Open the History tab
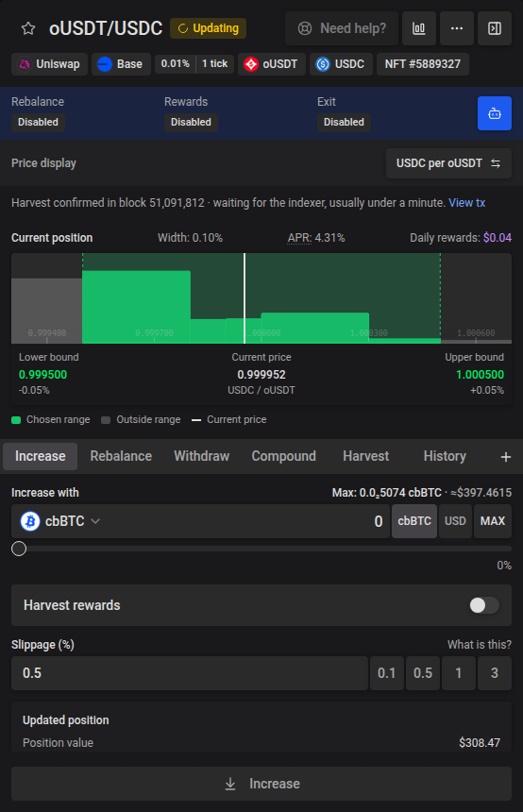Screen dimensions: 523x812 [445, 456]
